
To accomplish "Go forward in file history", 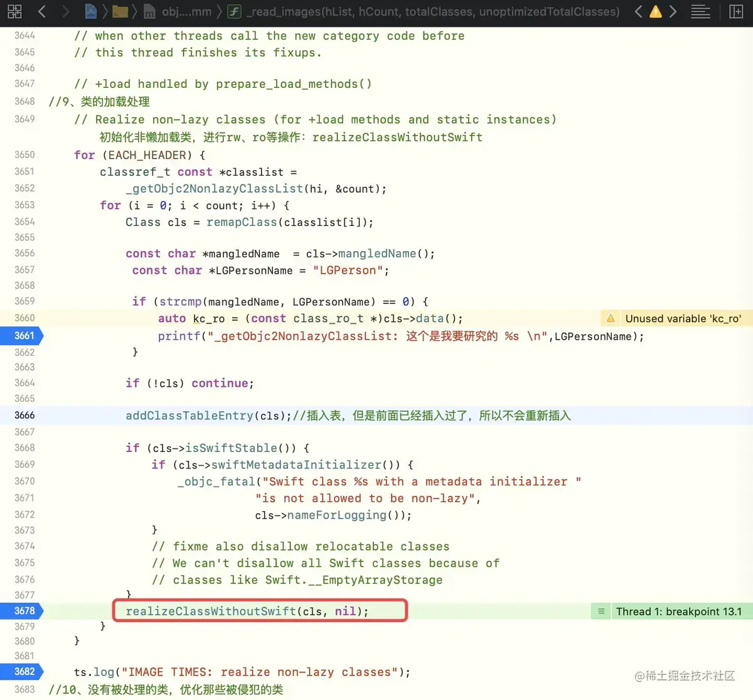I will [x=65, y=11].
